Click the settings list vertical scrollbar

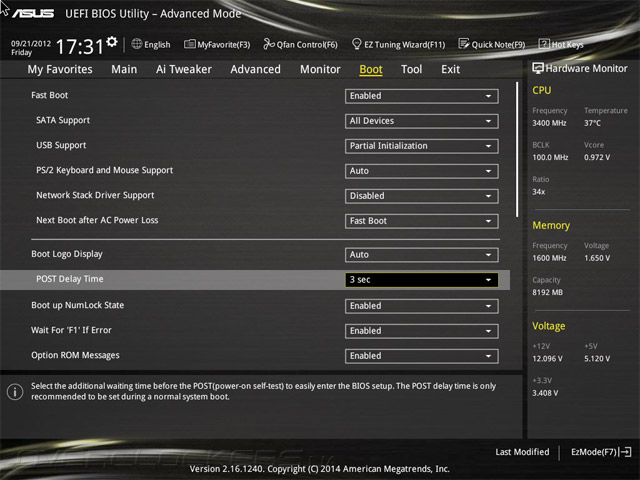(x=517, y=149)
